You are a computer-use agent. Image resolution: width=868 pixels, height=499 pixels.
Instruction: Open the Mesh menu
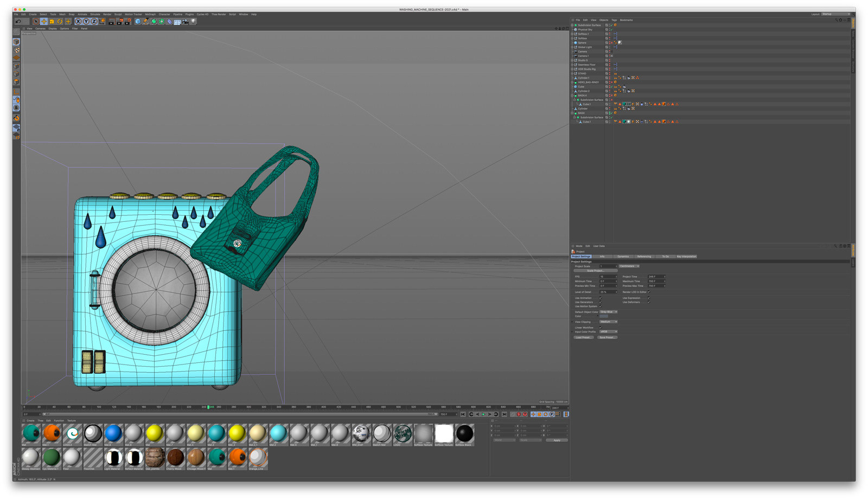click(62, 15)
